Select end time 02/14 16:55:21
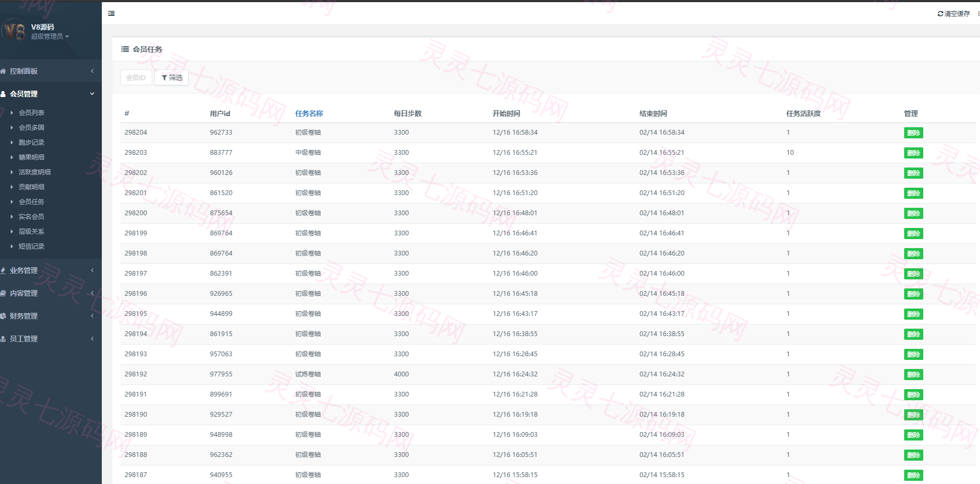The width and height of the screenshot is (980, 484). 662,153
